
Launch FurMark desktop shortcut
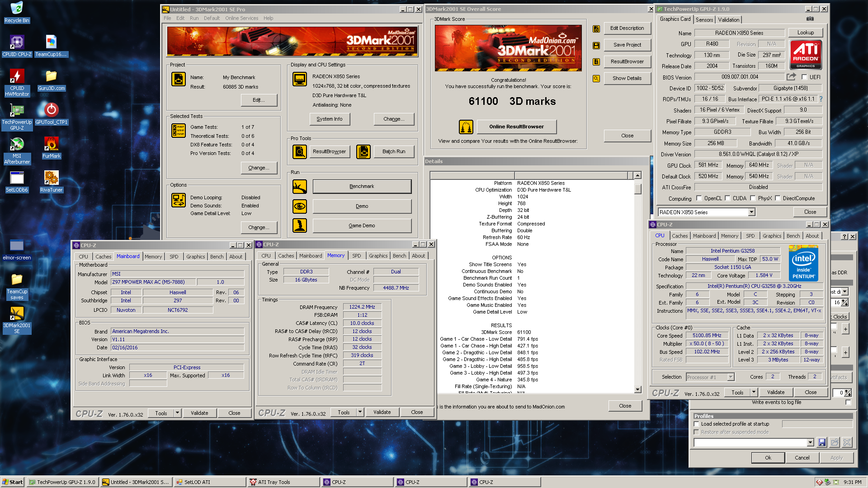[51, 148]
